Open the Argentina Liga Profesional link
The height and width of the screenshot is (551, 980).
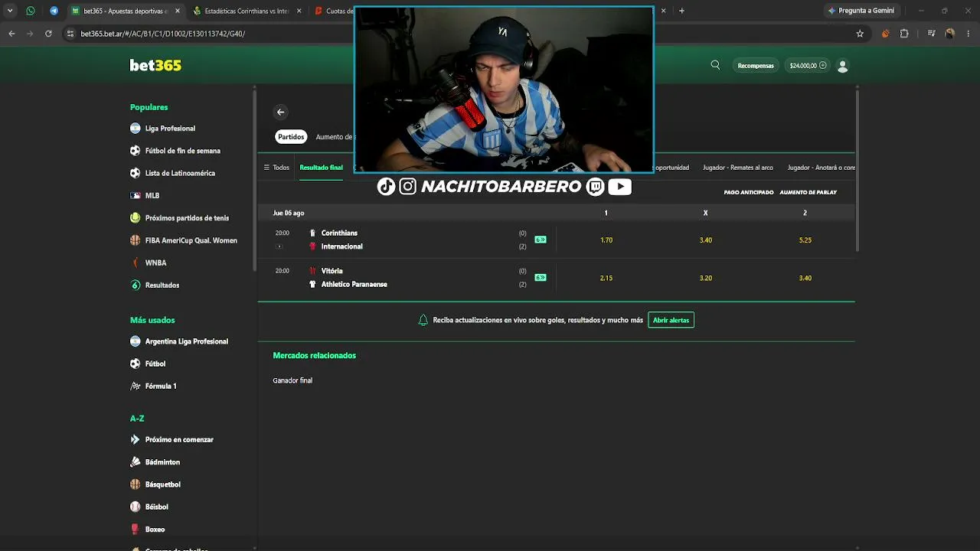coord(187,341)
